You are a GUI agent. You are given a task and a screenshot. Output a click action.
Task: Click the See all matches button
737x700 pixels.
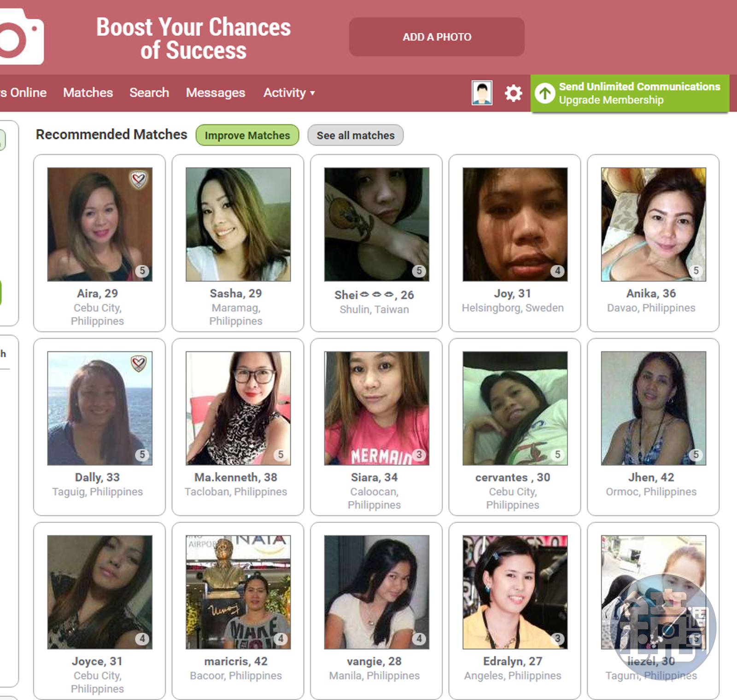coord(356,135)
